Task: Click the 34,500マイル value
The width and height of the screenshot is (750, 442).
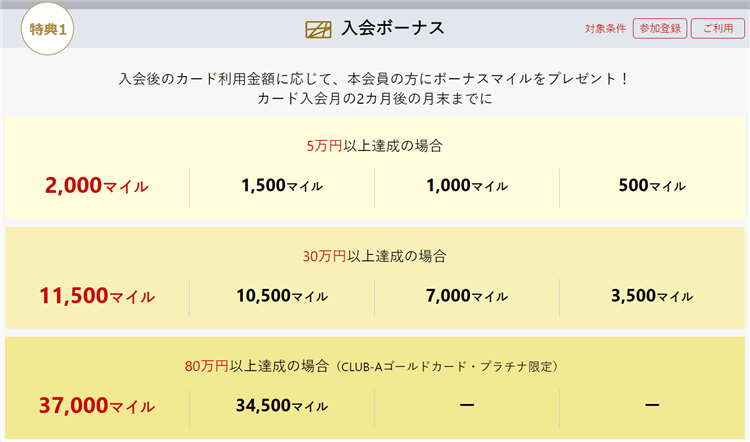Action: [282, 406]
